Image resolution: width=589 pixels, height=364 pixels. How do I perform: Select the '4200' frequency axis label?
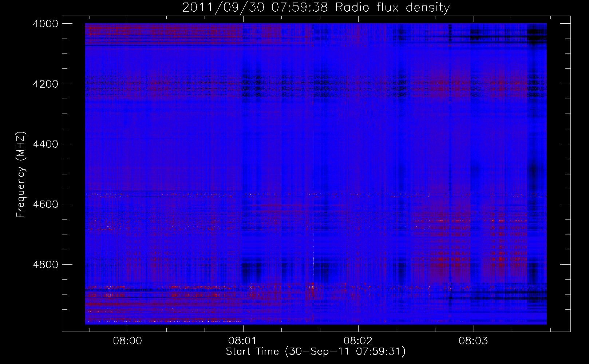(x=45, y=84)
